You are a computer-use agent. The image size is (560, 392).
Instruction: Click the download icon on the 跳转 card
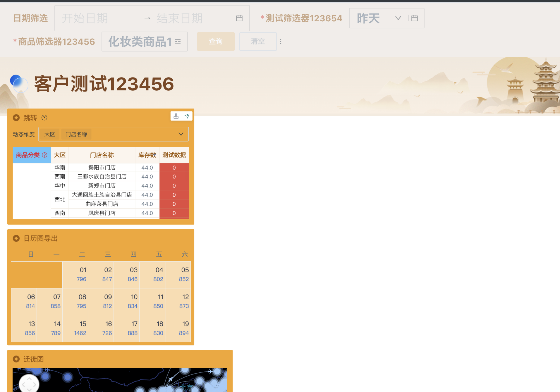coord(176,116)
